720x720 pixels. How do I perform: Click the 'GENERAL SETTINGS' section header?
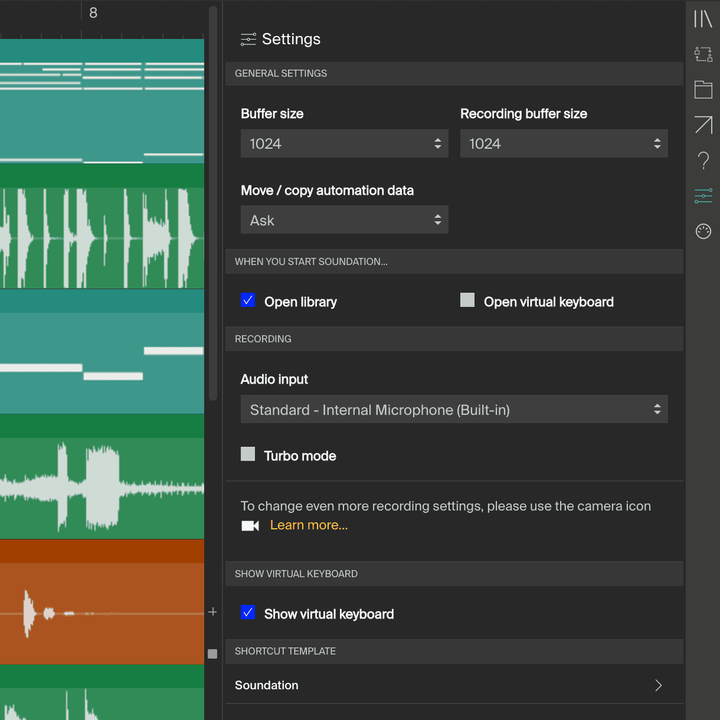[454, 73]
